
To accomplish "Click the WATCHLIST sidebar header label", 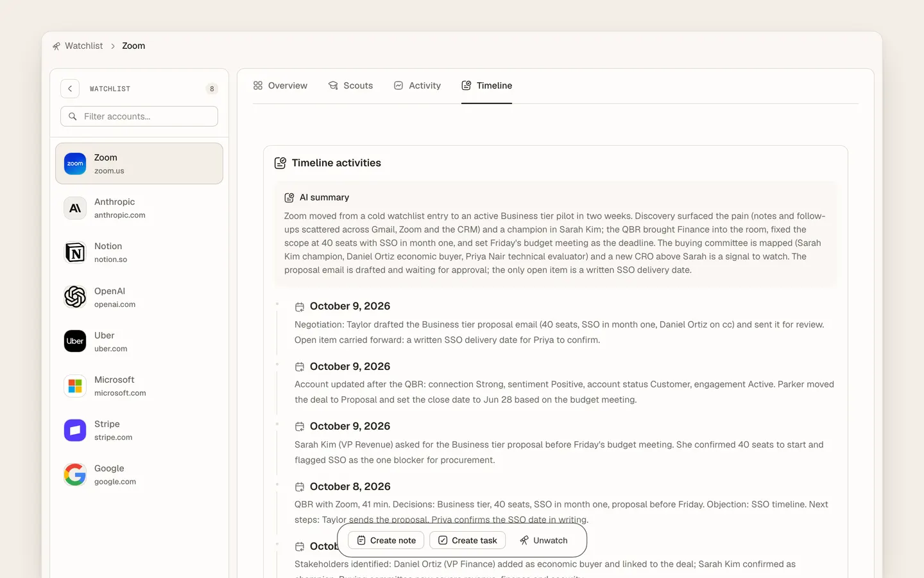I will [110, 89].
